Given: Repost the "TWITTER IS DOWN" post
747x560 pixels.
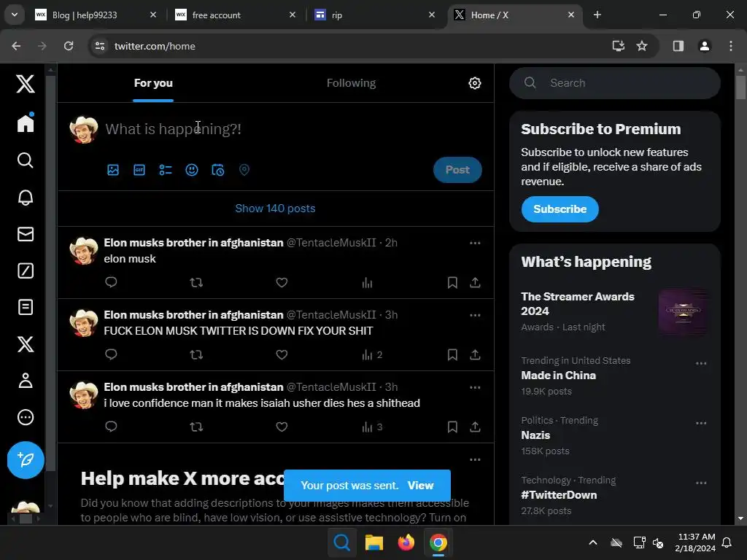Looking at the screenshot, I should click(196, 355).
